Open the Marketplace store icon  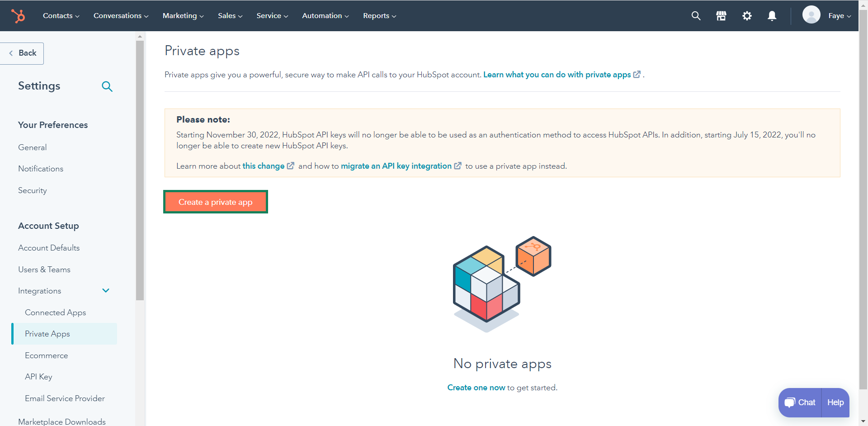721,16
